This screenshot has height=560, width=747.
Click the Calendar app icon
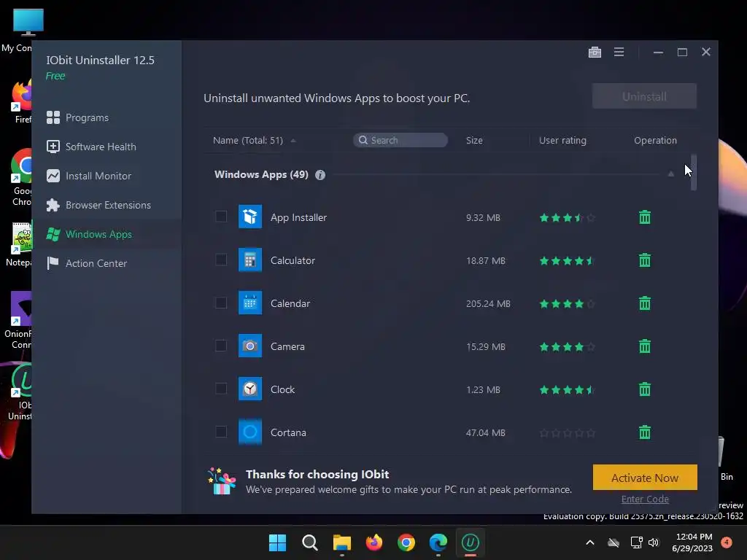(x=250, y=303)
